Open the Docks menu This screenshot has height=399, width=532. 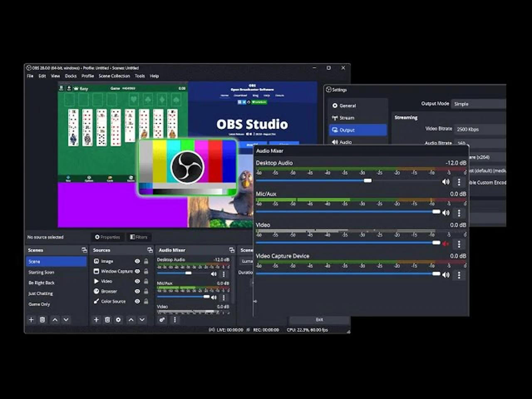(x=71, y=76)
